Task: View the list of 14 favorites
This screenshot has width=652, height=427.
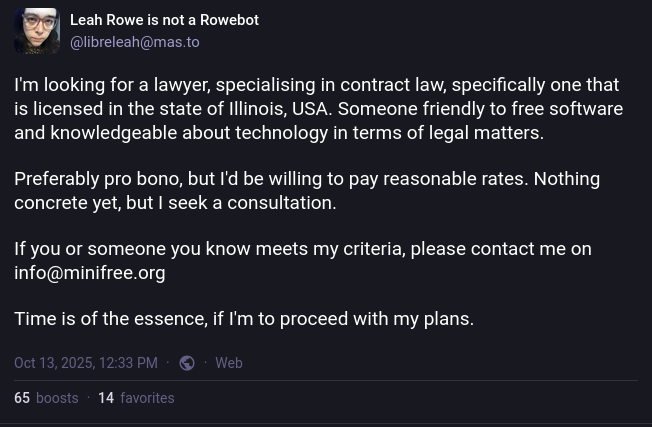Action: 136,398
